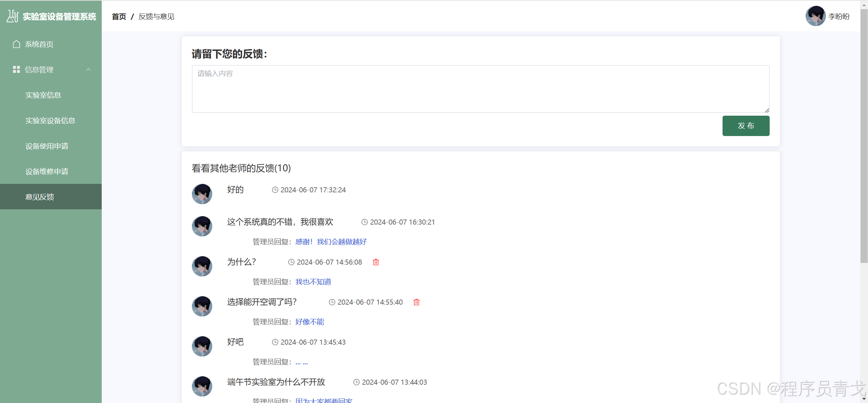
Task: Click the 我也不知道 admin reply link
Action: point(313,282)
